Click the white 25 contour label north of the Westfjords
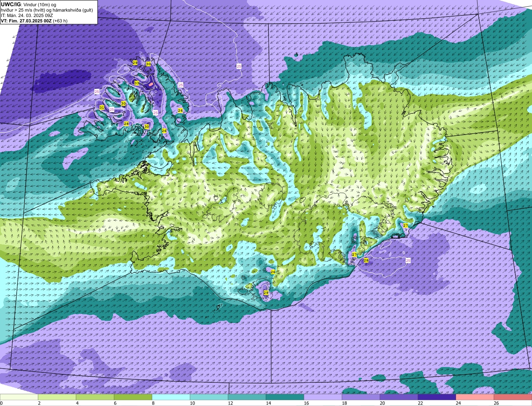The height and width of the screenshot is (406, 532). coord(239,66)
